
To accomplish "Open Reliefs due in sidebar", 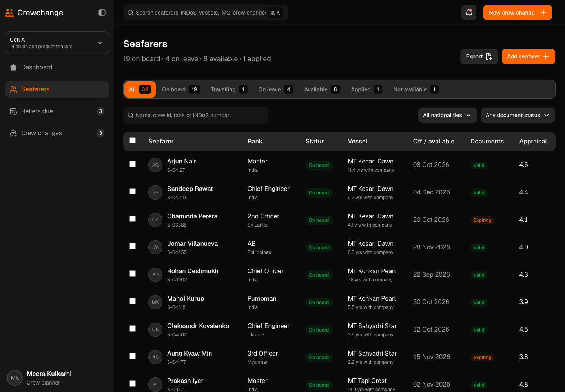I will click(57, 111).
